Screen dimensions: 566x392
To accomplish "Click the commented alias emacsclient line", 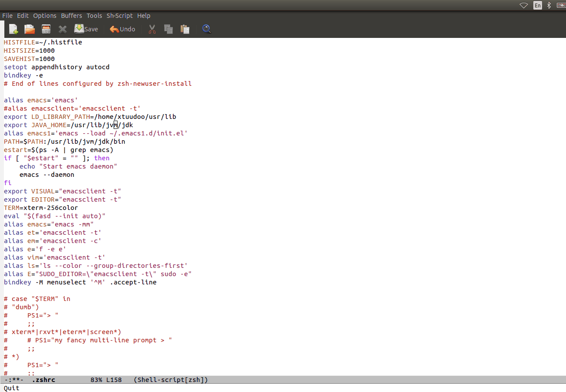I will point(72,108).
